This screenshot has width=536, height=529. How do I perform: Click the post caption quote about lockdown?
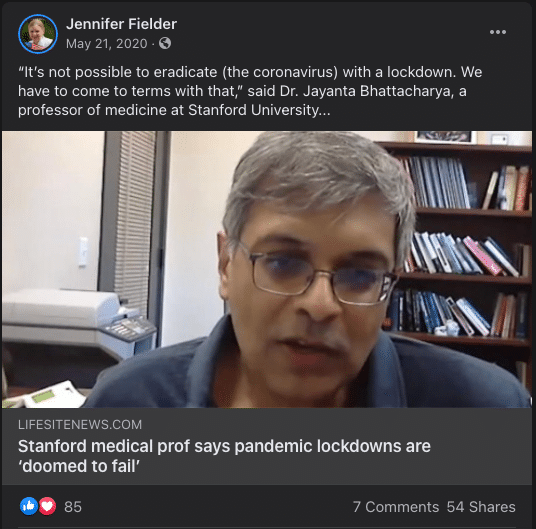[x=250, y=91]
